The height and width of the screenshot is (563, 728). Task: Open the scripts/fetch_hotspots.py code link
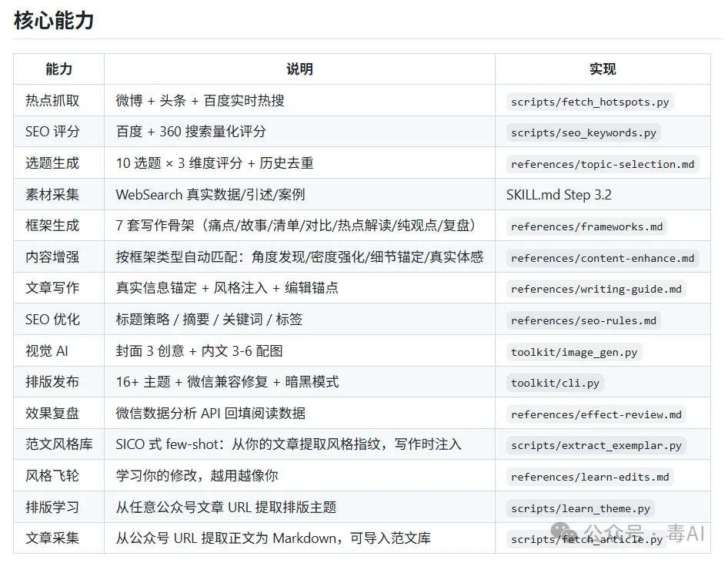[589, 101]
